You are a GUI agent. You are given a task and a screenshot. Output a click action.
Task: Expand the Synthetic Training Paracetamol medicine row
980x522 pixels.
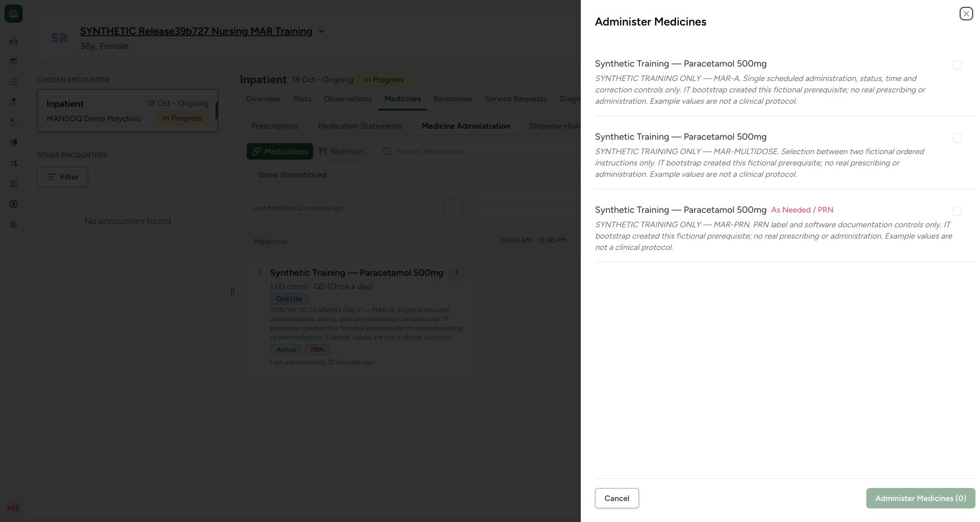point(260,273)
